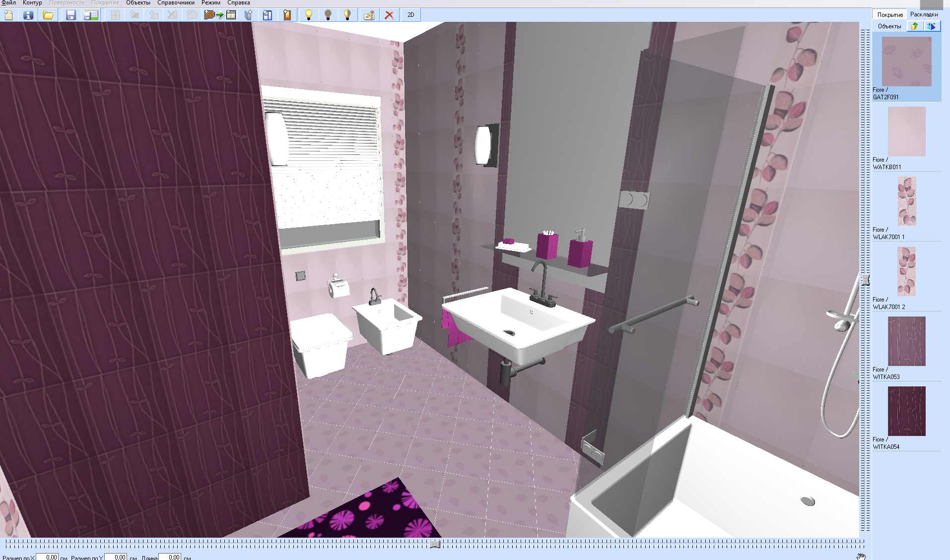Open the project info icon
The width and height of the screenshot is (950, 560).
28,15
